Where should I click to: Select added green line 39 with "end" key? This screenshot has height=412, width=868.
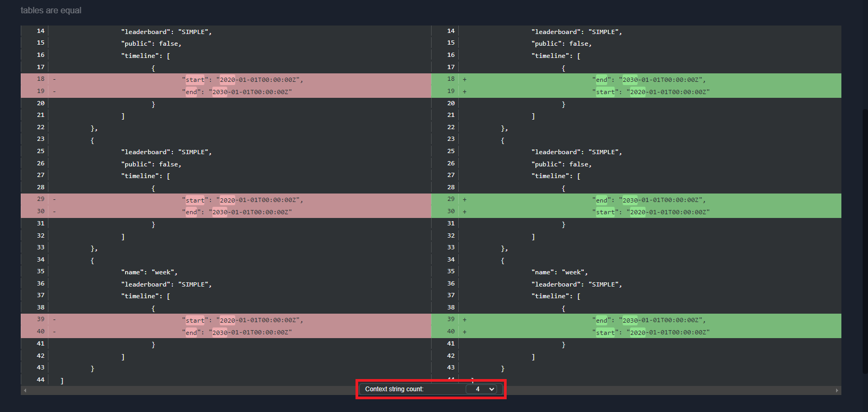click(636, 319)
